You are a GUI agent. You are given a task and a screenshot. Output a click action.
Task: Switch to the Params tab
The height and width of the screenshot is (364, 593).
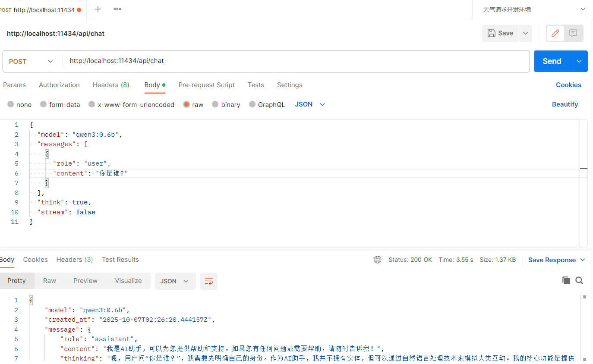coord(14,85)
